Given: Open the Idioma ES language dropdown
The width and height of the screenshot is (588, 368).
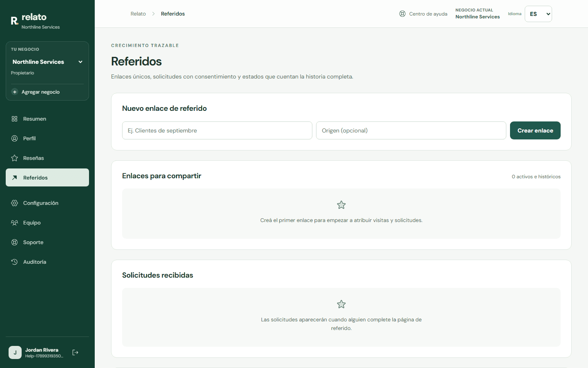Looking at the screenshot, I should (x=538, y=14).
